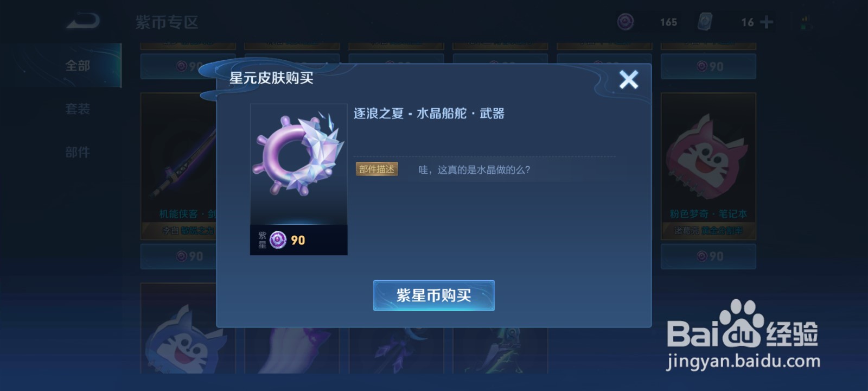The height and width of the screenshot is (391, 868).
Task: Switch to the 部件 category tab
Action: 78,153
